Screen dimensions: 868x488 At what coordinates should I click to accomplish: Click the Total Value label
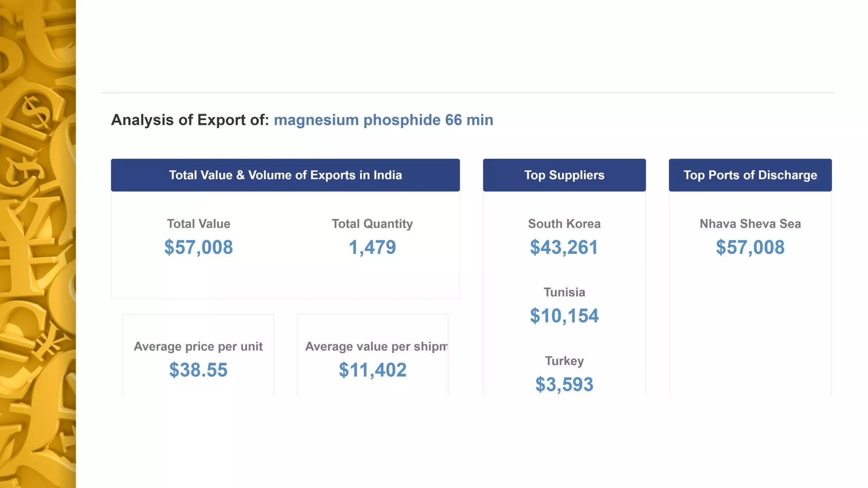pyautogui.click(x=198, y=224)
